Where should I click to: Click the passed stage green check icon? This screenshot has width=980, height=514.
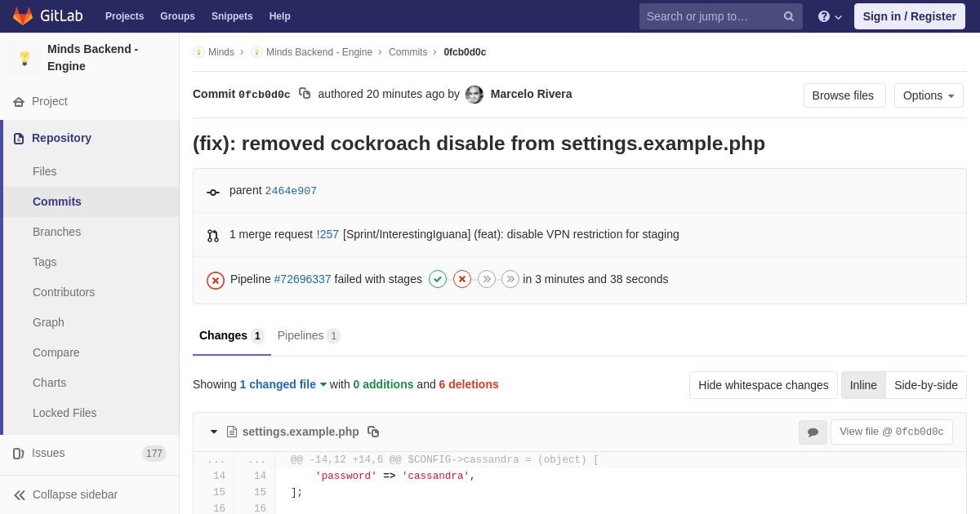pos(438,279)
